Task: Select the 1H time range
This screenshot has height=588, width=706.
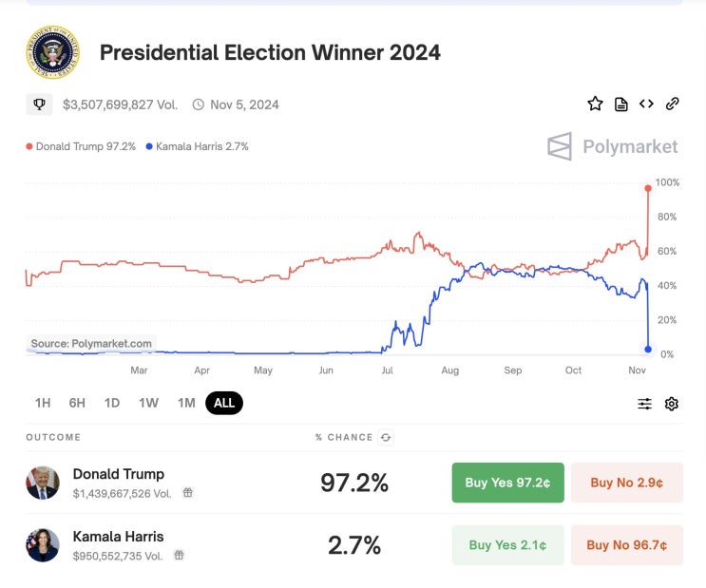Action: (43, 403)
